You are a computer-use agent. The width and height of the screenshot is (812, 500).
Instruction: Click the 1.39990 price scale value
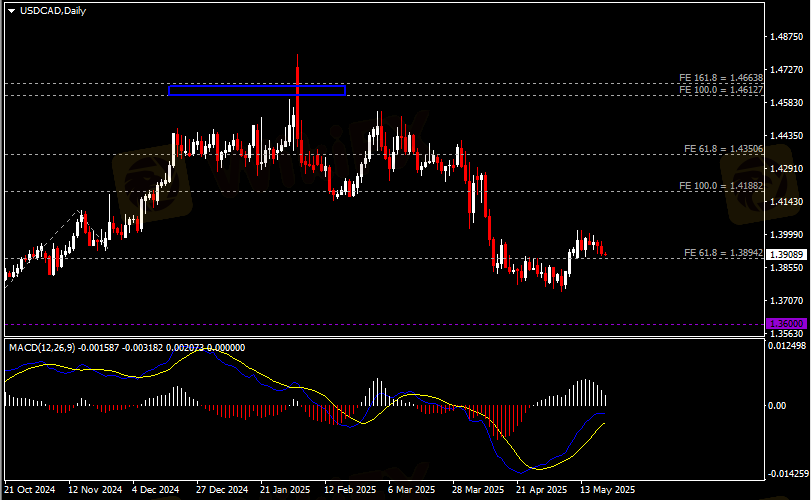[x=787, y=234]
